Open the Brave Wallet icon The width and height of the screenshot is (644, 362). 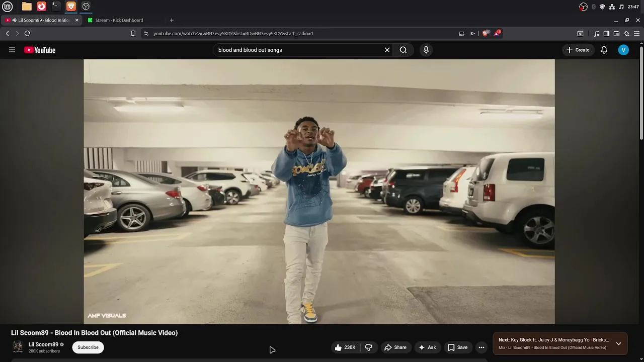(616, 34)
